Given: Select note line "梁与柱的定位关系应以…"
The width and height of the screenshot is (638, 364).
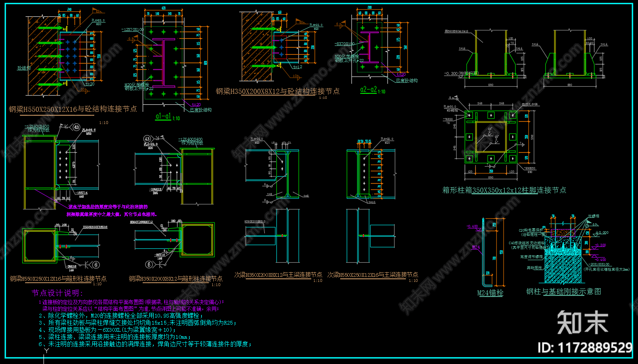Looking at the screenshot, I should [x=130, y=309].
